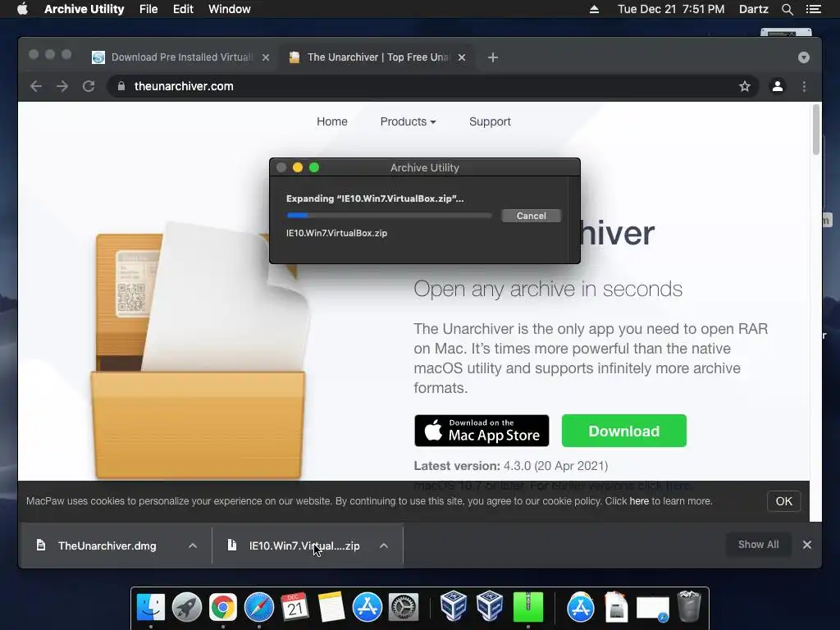Open Trash in the dock
Image resolution: width=840 pixels, height=630 pixels.
(689, 607)
